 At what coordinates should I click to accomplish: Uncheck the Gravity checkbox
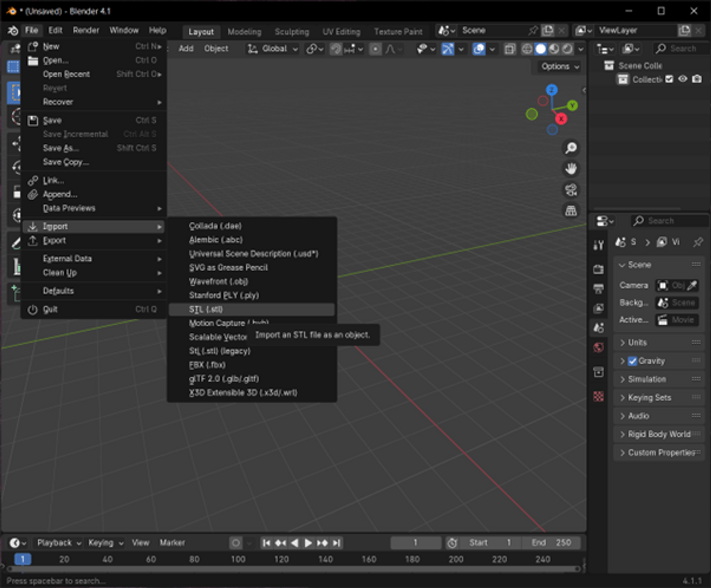633,361
